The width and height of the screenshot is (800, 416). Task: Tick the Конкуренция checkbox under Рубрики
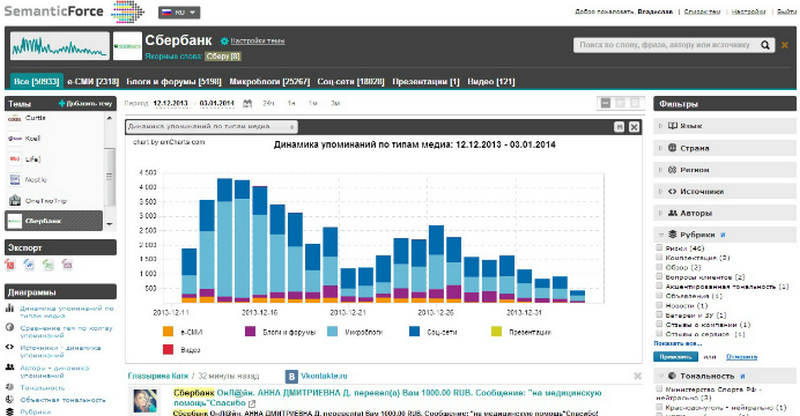pos(659,257)
